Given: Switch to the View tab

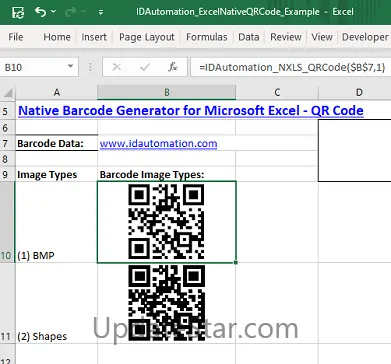Looking at the screenshot, I should (x=322, y=37).
